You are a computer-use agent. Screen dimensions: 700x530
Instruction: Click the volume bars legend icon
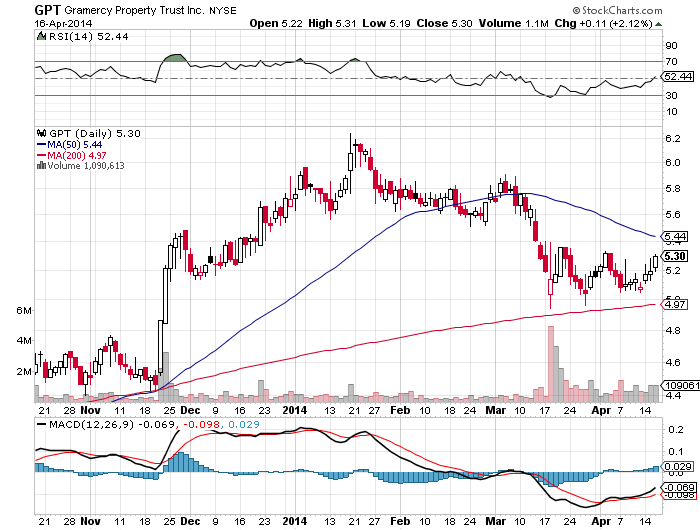coord(42,166)
